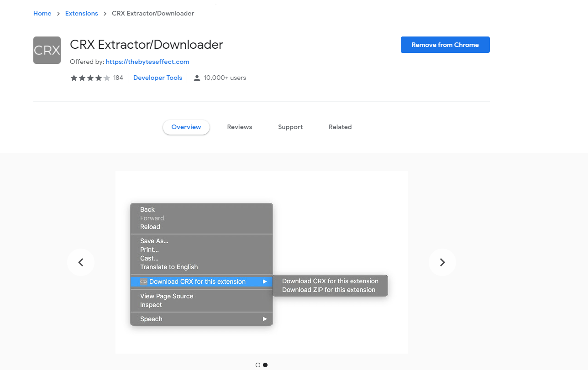Select the second carousel dot indicator

pos(265,365)
